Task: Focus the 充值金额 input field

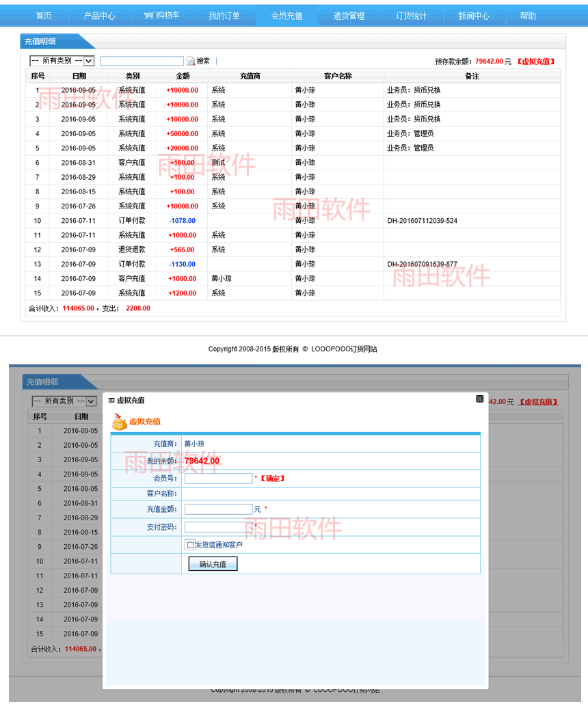Action: point(219,509)
